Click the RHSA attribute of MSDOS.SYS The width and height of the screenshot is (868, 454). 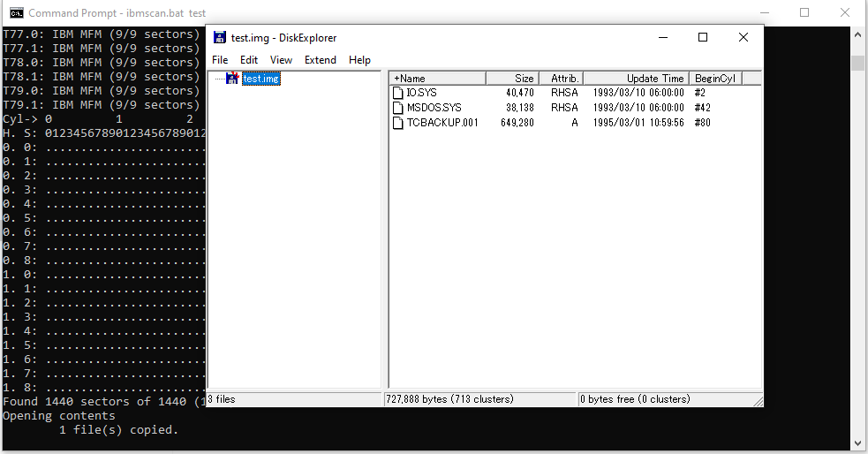click(x=564, y=108)
